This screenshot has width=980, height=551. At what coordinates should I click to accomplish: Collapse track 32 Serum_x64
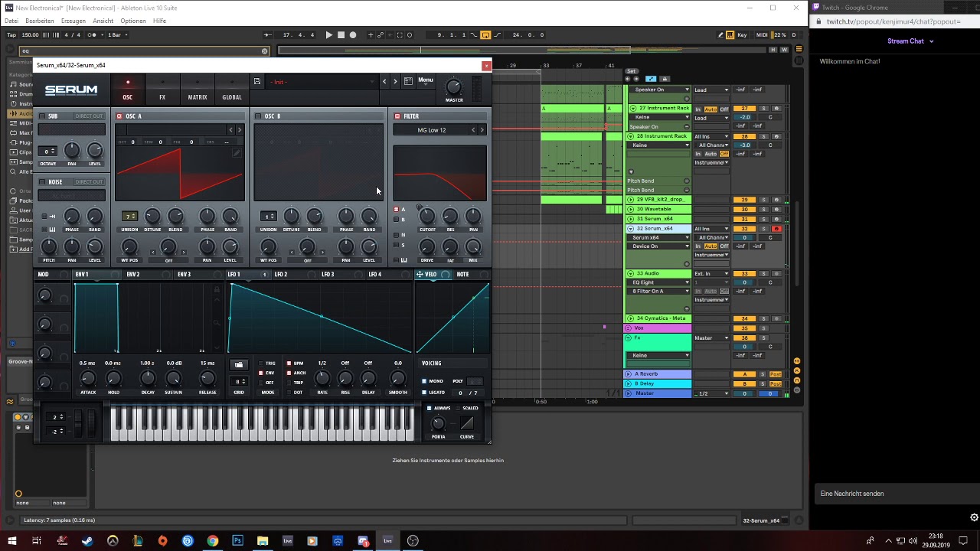tap(631, 229)
